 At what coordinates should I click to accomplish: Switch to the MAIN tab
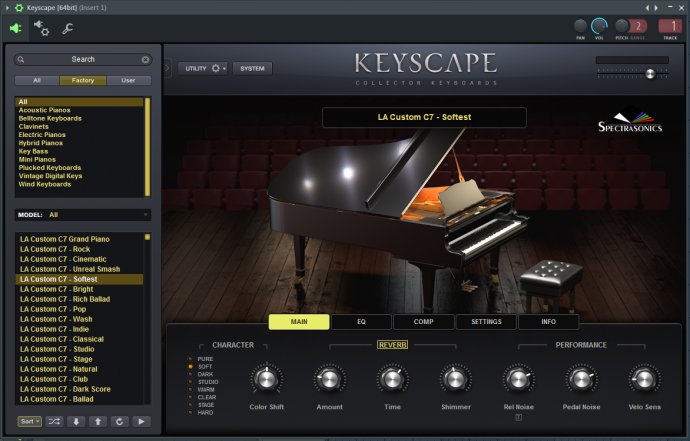pos(299,322)
